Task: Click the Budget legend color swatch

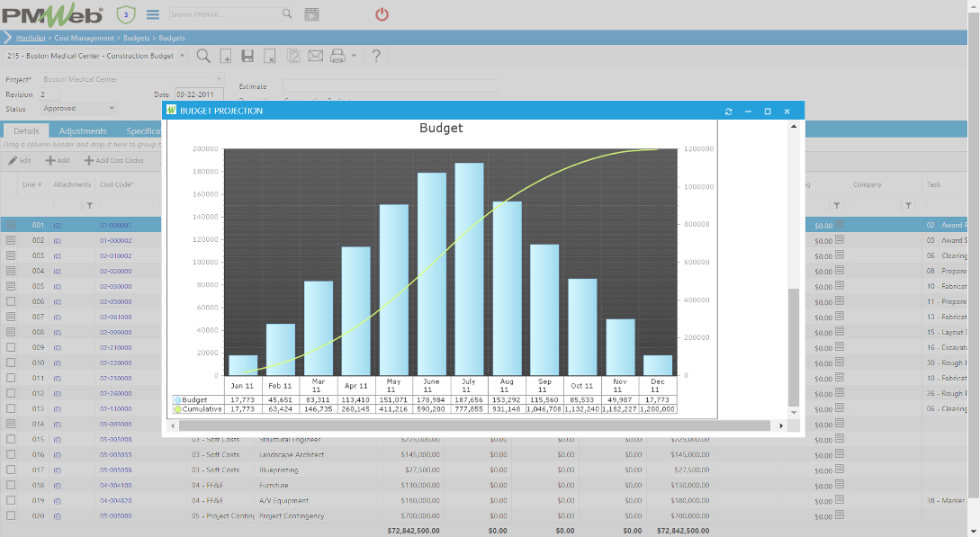Action: pos(177,399)
